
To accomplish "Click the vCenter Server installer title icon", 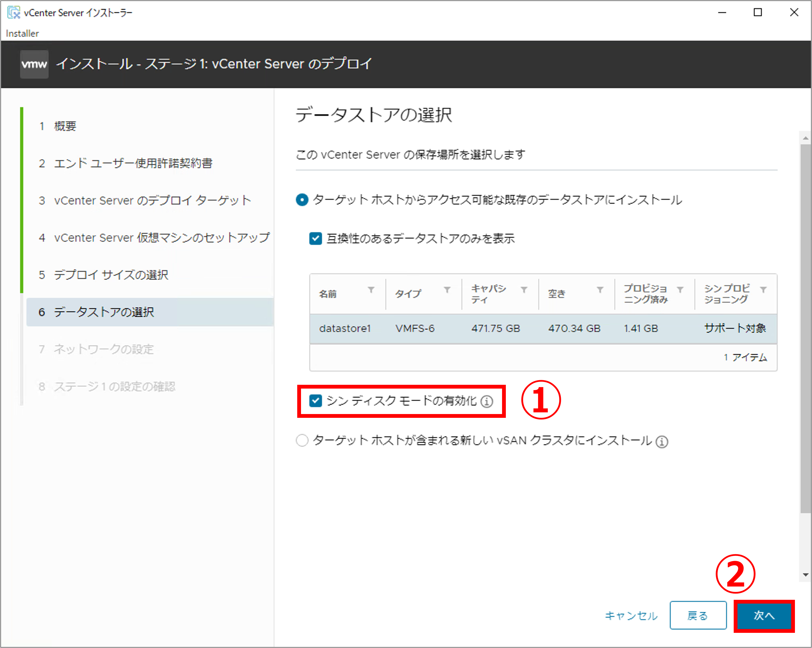I will 14,12.
